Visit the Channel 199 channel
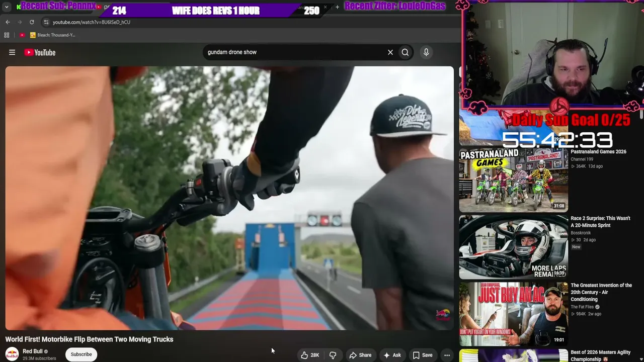This screenshot has height=362, width=644. pos(582,159)
